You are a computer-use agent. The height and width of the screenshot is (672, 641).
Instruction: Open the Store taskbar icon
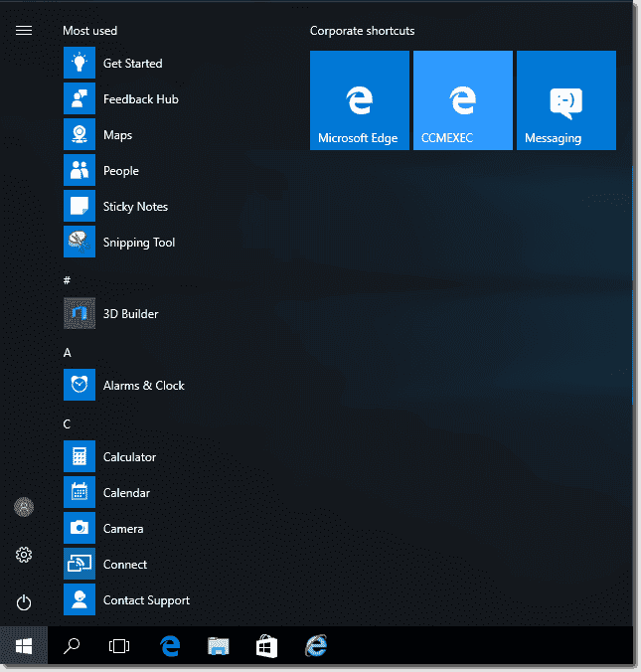pyautogui.click(x=266, y=646)
